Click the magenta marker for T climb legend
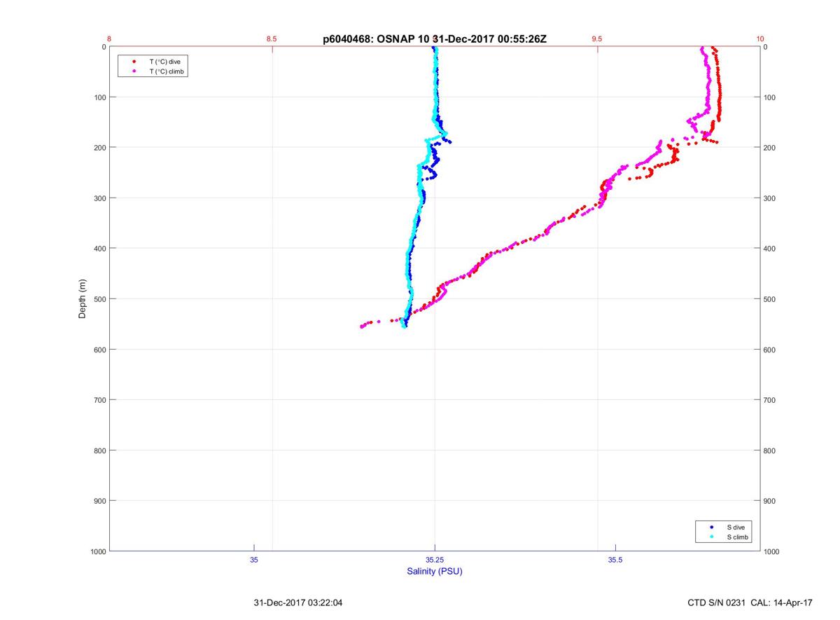Image resolution: width=840 pixels, height=620 pixels. tap(134, 71)
